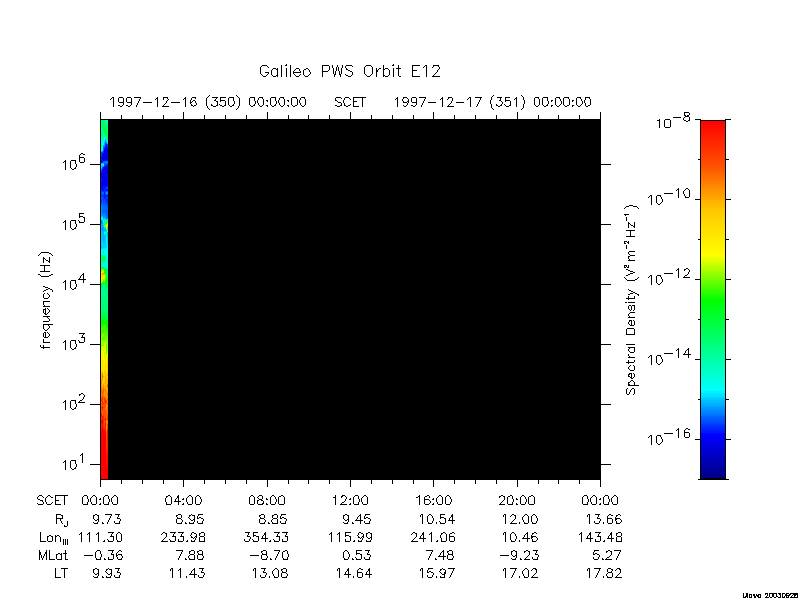Click the "MLat" row header
Image resolution: width=800 pixels, height=600 pixels.
(53, 555)
